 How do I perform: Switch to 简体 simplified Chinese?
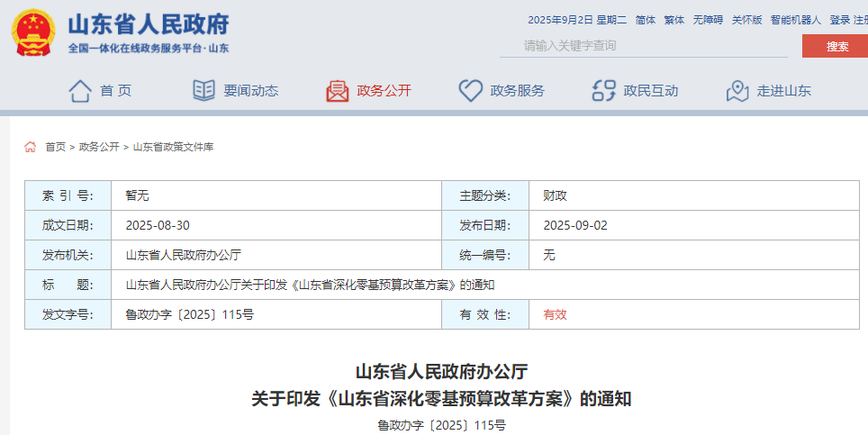[645, 20]
